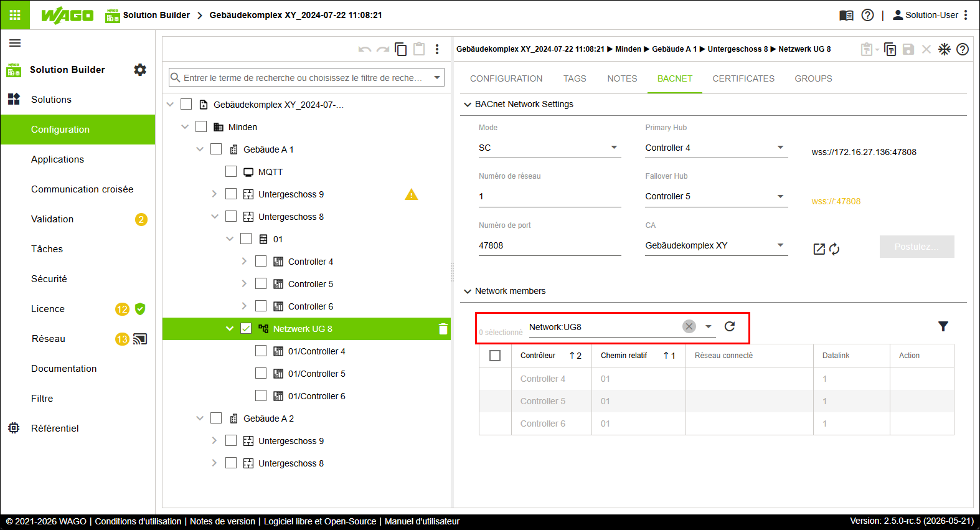Click the snowflake freeze icon
This screenshot has width=980, height=530.
(945, 49)
